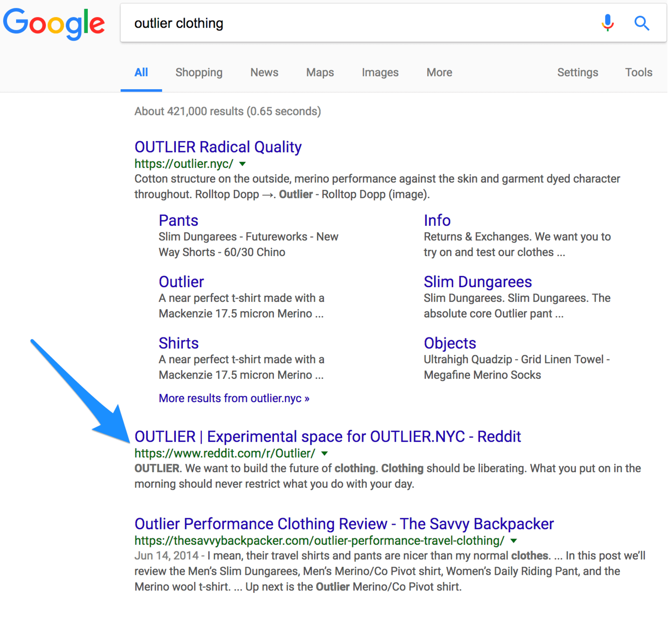The image size is (672, 618).
Task: Open the Images tab
Action: (x=380, y=72)
